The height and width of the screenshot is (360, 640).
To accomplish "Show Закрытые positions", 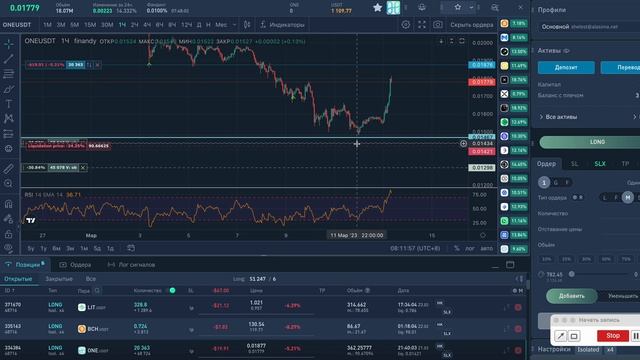I will pos(59,279).
